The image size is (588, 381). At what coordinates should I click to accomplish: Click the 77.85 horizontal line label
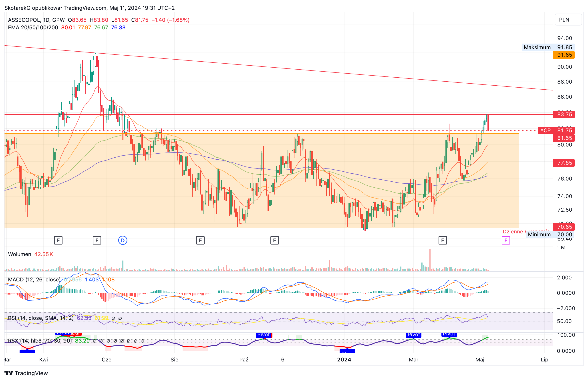pos(564,163)
